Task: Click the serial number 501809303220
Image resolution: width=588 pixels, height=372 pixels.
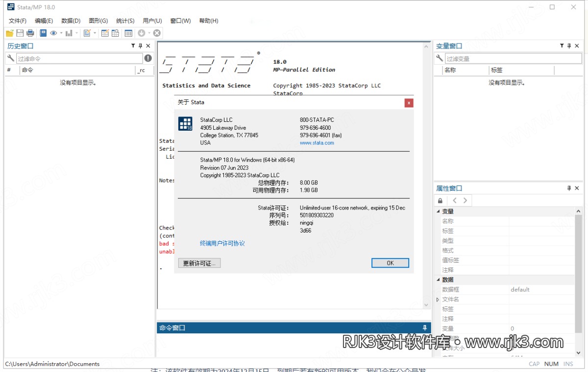Action: pyautogui.click(x=317, y=215)
